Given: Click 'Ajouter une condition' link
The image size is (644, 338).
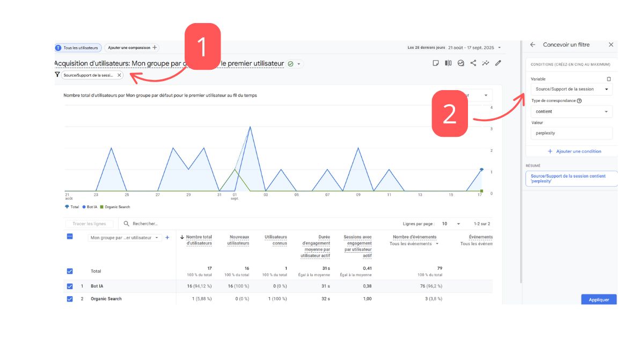Looking at the screenshot, I should pos(574,151).
